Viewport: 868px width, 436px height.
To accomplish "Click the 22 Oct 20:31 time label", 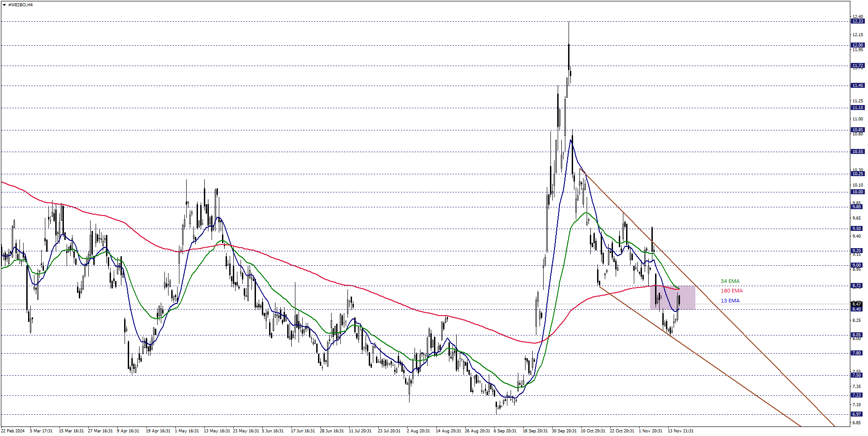I will click(x=622, y=431).
